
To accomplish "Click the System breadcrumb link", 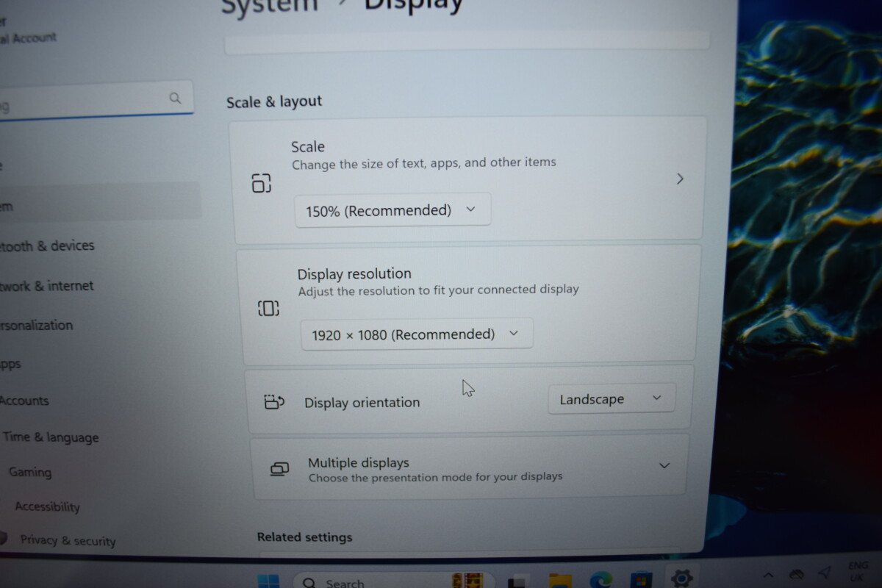I will [x=270, y=6].
